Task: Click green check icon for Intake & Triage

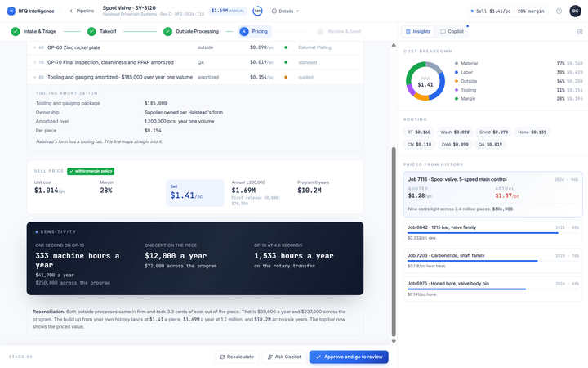Action: pyautogui.click(x=16, y=32)
